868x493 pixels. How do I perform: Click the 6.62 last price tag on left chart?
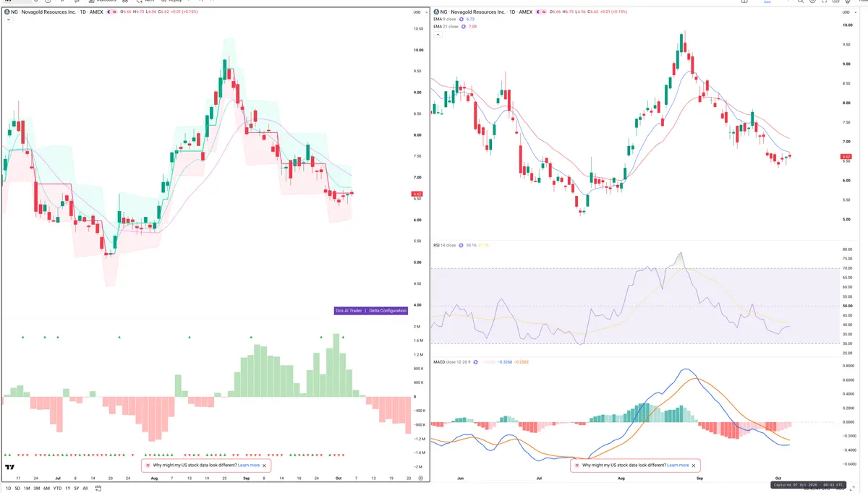(x=417, y=194)
